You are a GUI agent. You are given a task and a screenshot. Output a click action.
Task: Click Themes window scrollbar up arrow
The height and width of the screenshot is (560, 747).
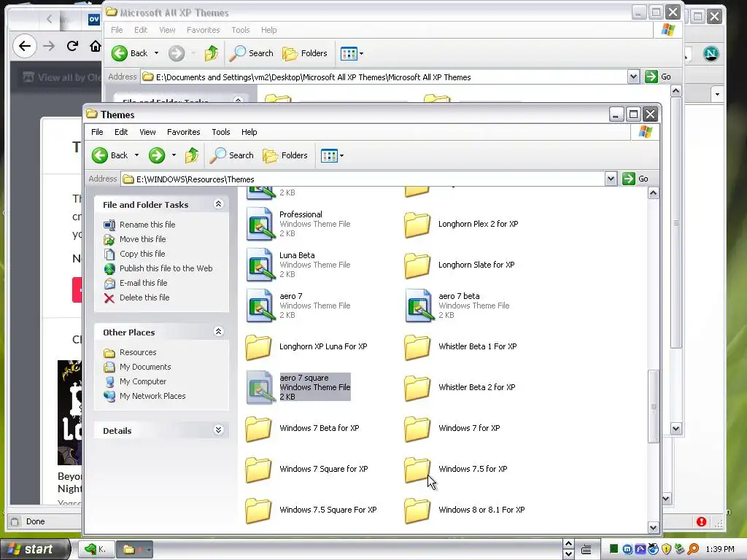653,192
